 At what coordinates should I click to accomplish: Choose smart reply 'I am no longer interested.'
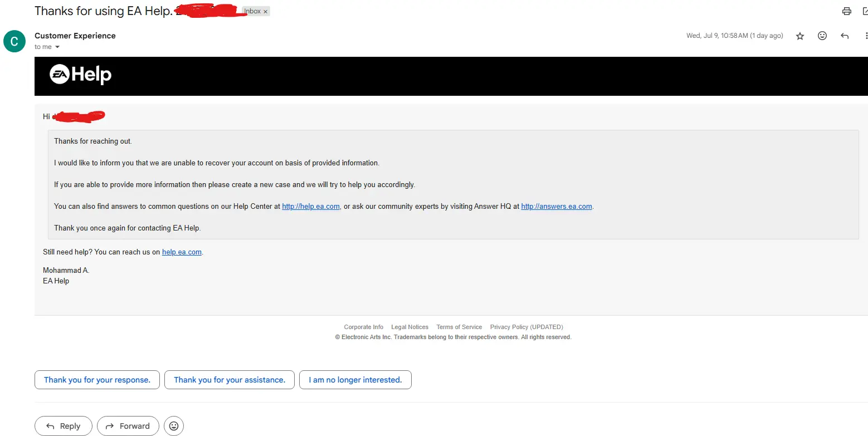pyautogui.click(x=355, y=380)
